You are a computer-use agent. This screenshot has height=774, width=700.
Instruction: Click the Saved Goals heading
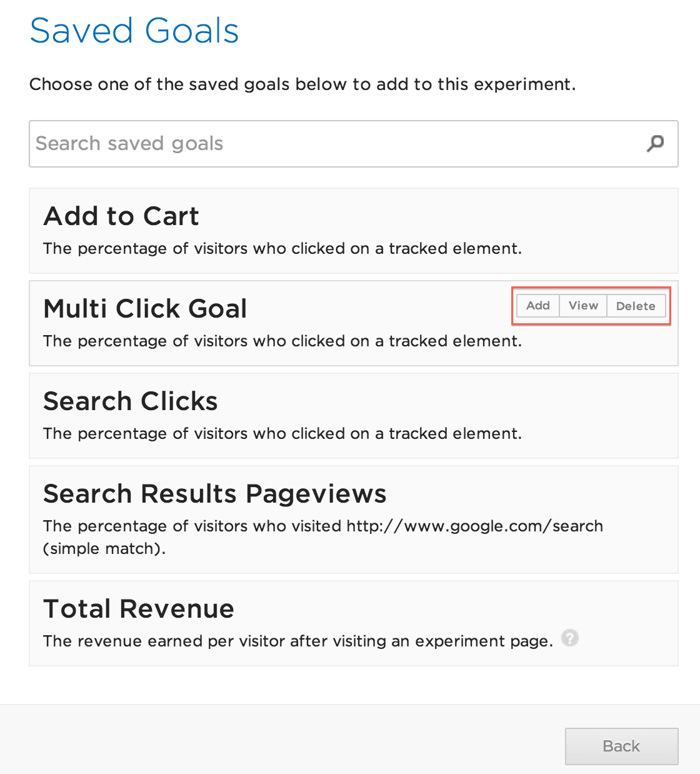pyautogui.click(x=134, y=31)
